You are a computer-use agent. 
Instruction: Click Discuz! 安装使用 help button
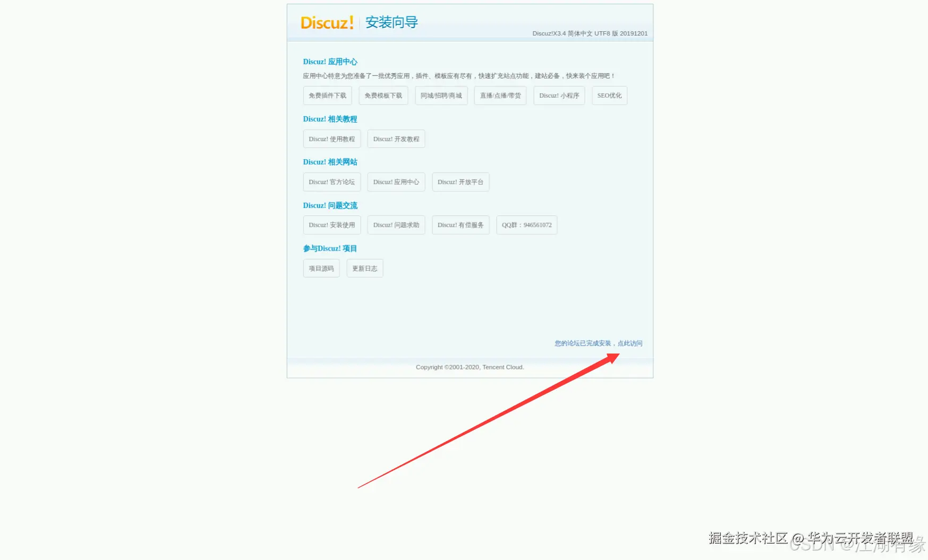coord(332,225)
